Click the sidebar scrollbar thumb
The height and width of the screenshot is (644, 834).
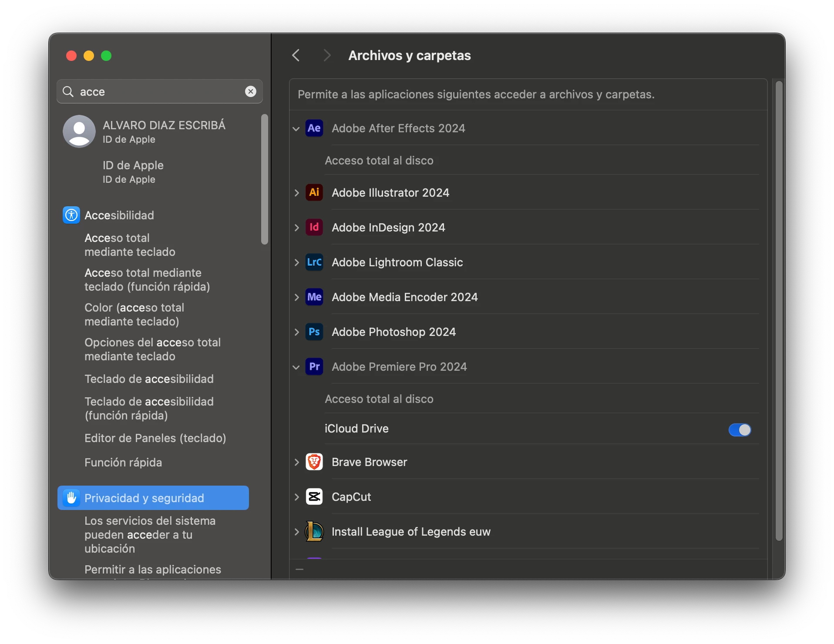[x=265, y=179]
